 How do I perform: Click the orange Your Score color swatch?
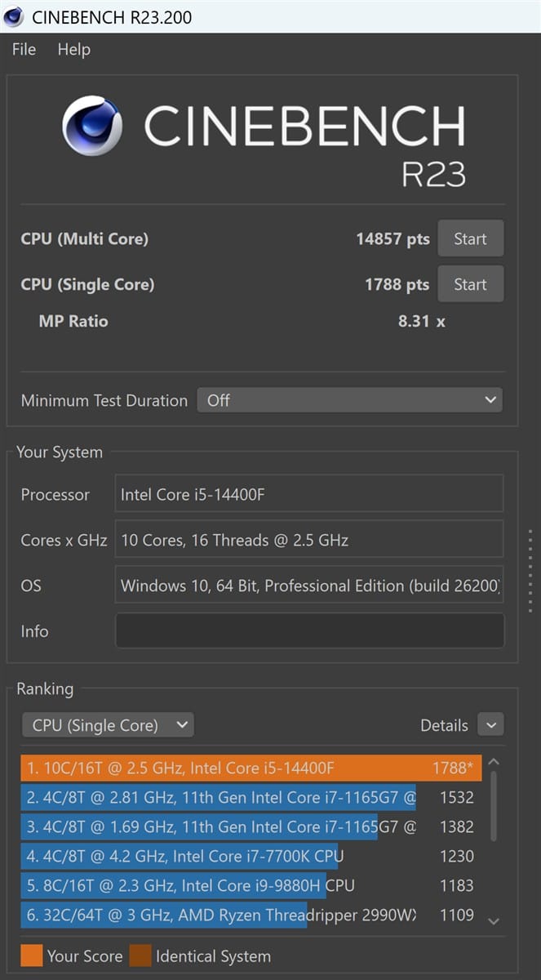point(31,956)
